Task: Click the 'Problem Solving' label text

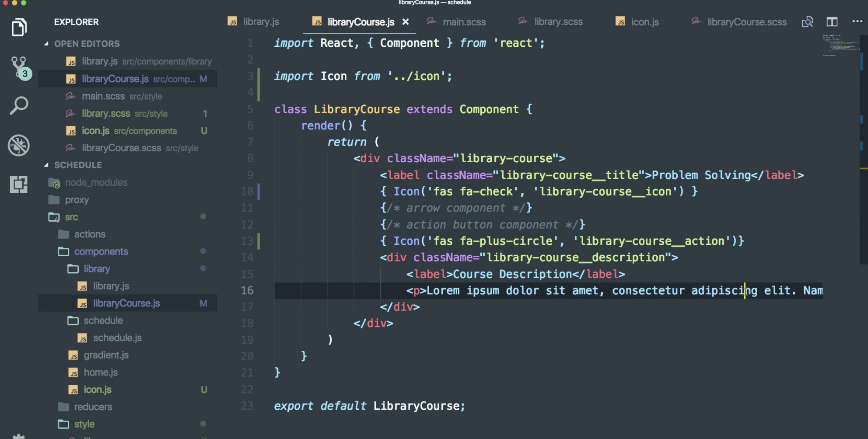Action: [701, 175]
